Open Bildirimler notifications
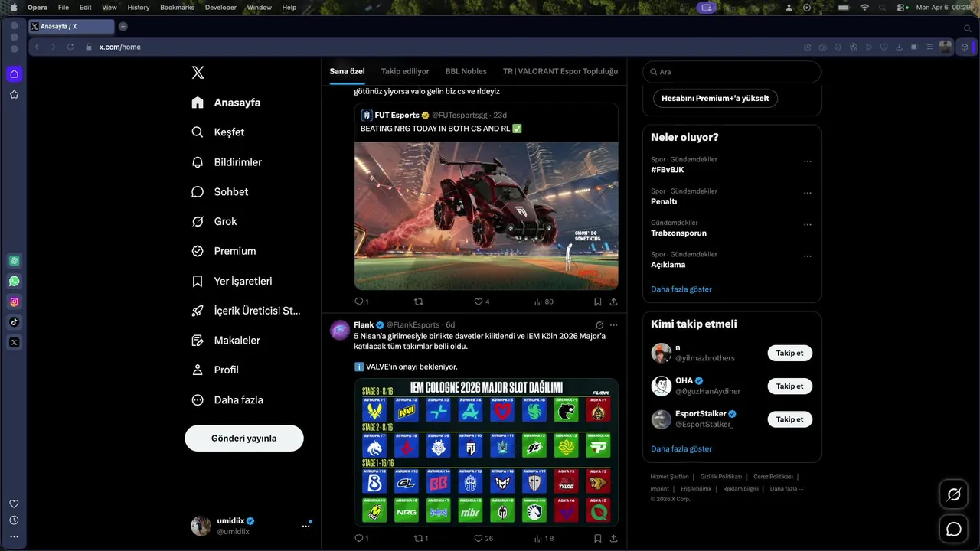 tap(227, 162)
